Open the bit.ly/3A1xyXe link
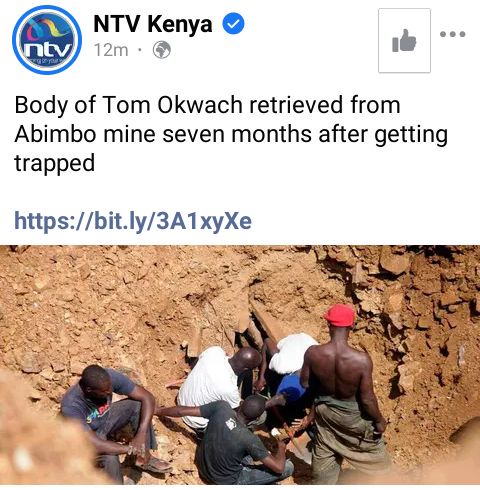480x490 pixels. coord(133,221)
